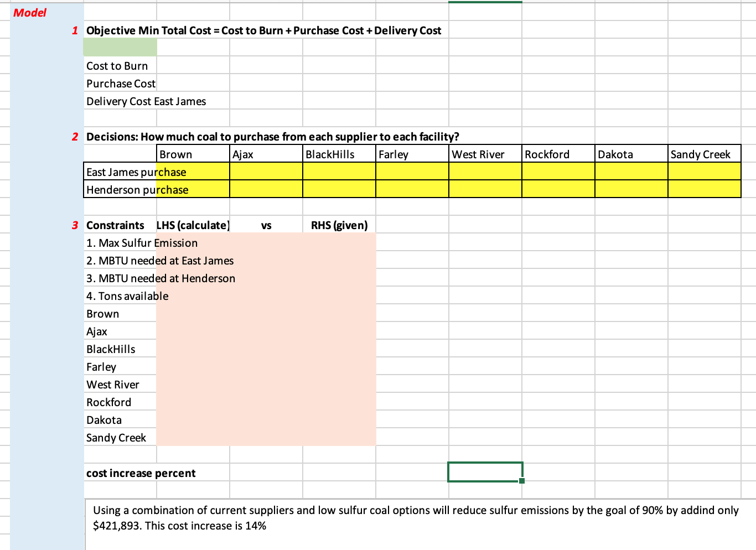Select the 'LHS (calculate)' header cell

pyautogui.click(x=193, y=225)
